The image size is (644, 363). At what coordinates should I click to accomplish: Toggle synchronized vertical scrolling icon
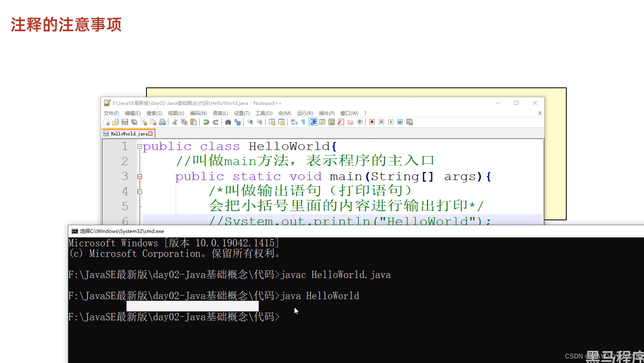272,122
